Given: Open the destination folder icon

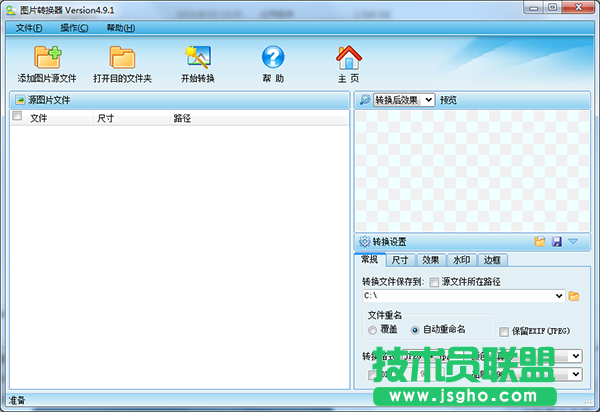Looking at the screenshot, I should point(122,57).
